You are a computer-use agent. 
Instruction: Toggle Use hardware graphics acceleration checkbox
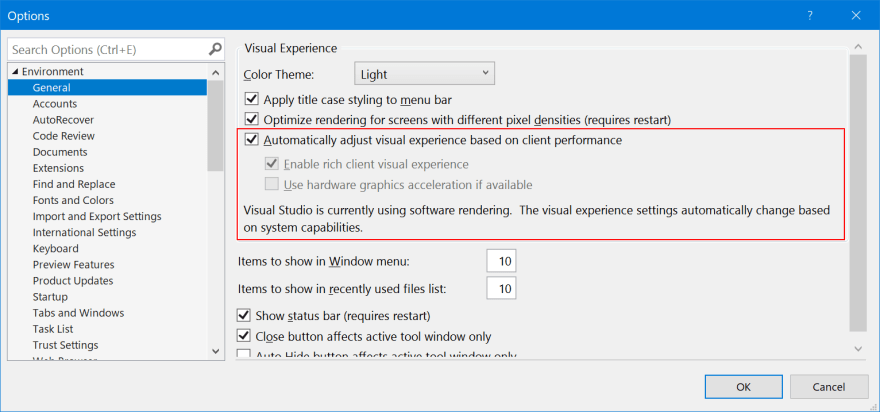[272, 184]
